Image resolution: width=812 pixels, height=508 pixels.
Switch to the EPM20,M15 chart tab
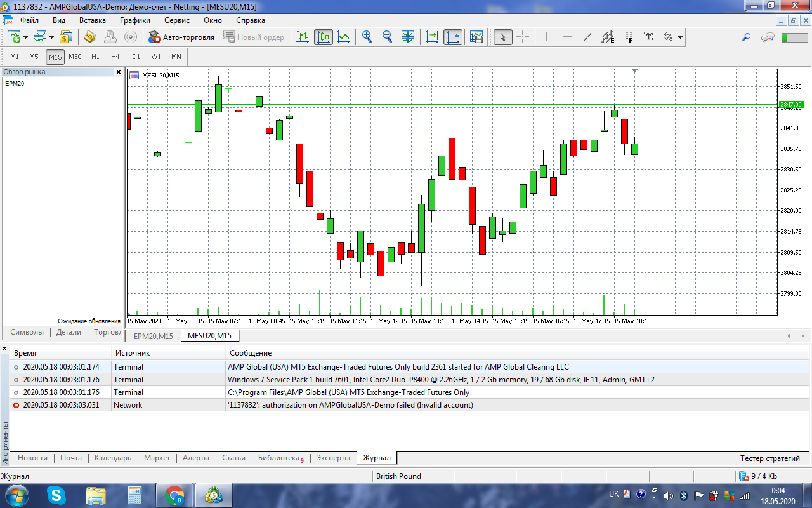[154, 336]
